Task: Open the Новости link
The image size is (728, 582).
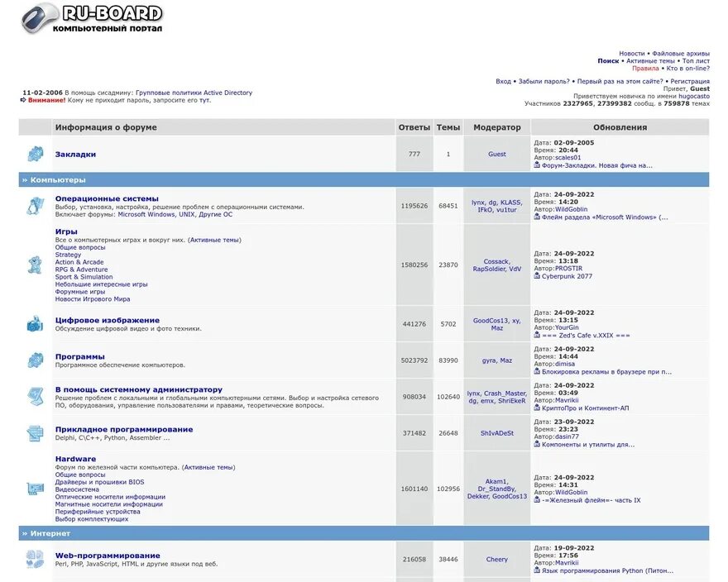Action: (631, 54)
